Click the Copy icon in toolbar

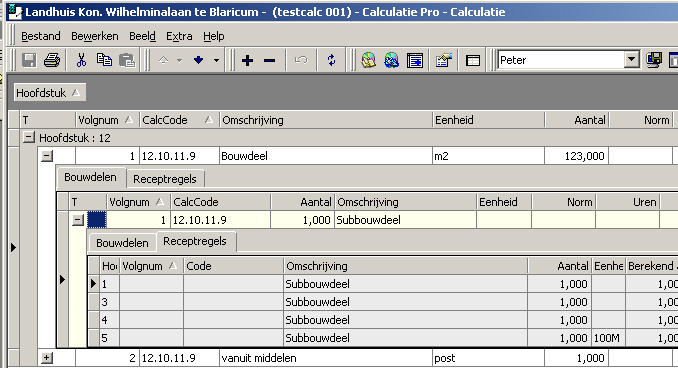click(104, 60)
